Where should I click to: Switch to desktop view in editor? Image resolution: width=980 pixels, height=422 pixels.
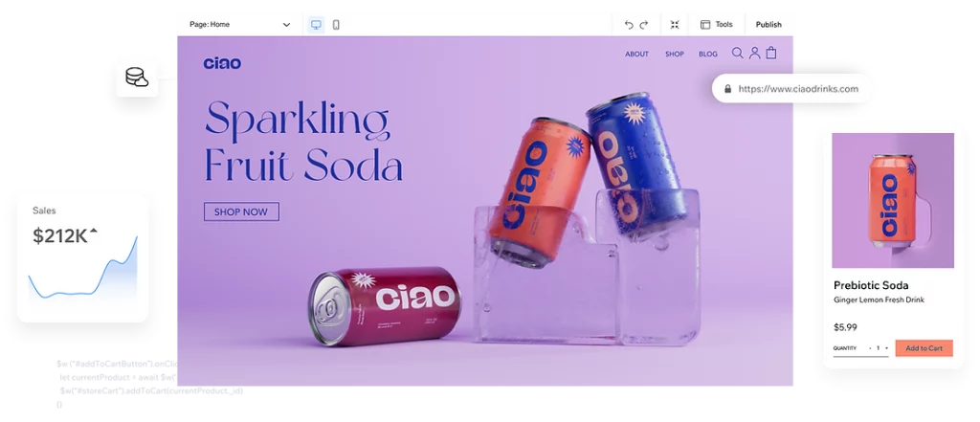(x=316, y=25)
